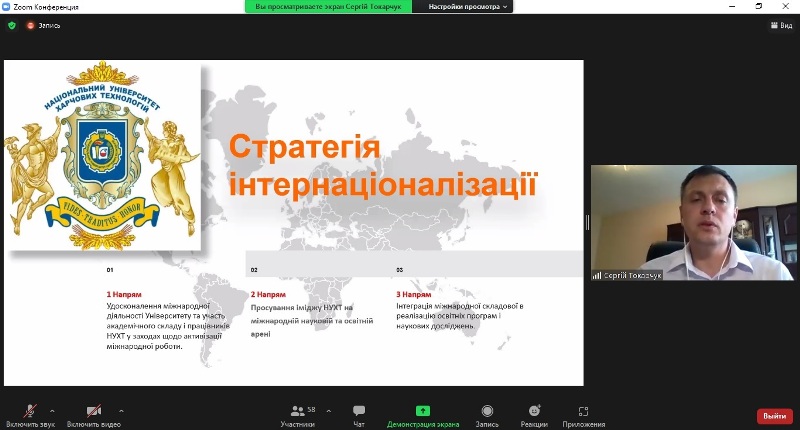Open Настройки просмотра dropdown
Image resolution: width=800 pixels, height=430 pixels.
468,7
